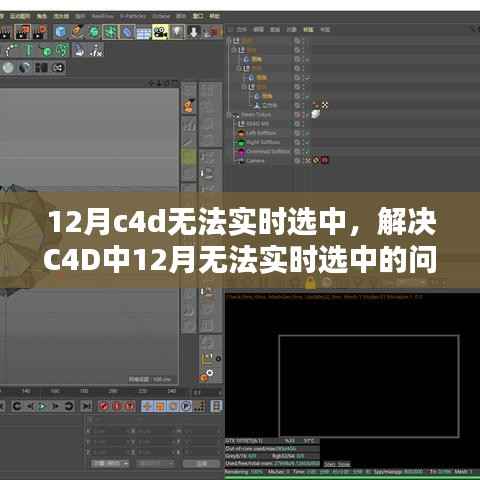Click the highlighted green side palette tool
Image resolution: width=480 pixels, height=480 pixels.
click(189, 156)
